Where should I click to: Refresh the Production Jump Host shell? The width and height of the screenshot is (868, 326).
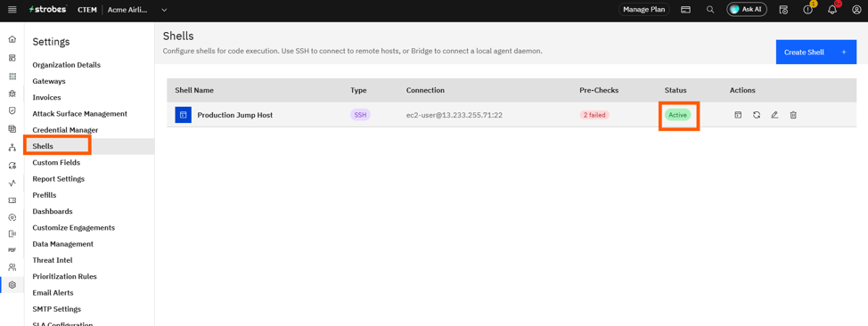(x=757, y=115)
